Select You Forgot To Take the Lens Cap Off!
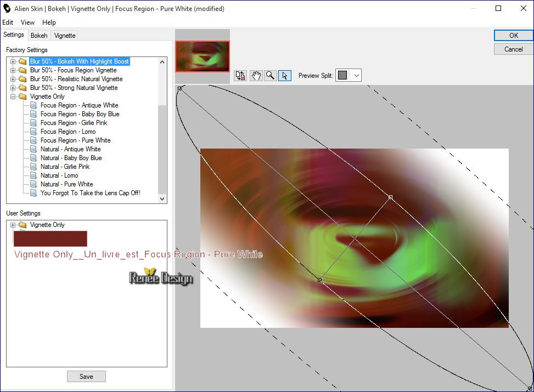The width and height of the screenshot is (534, 392). point(91,193)
